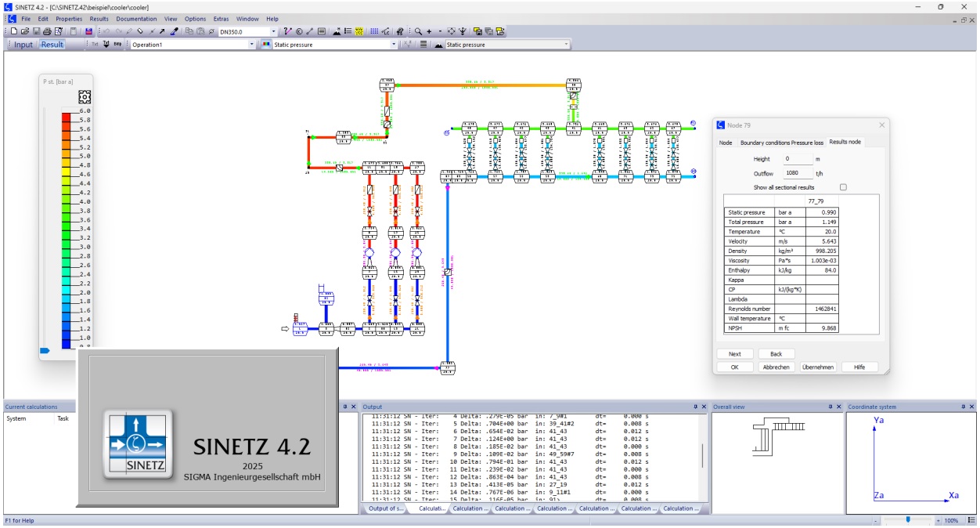
Task: Click the first cascade windows icon
Action: (477, 31)
